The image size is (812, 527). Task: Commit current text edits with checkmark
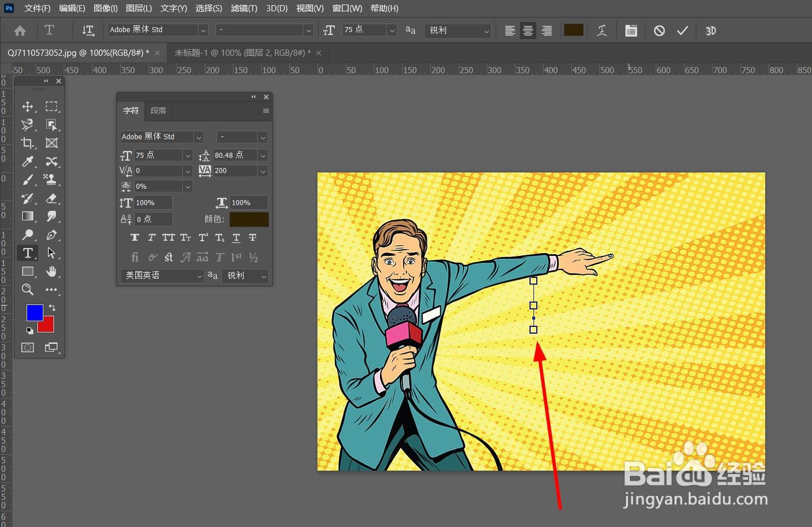pos(682,30)
